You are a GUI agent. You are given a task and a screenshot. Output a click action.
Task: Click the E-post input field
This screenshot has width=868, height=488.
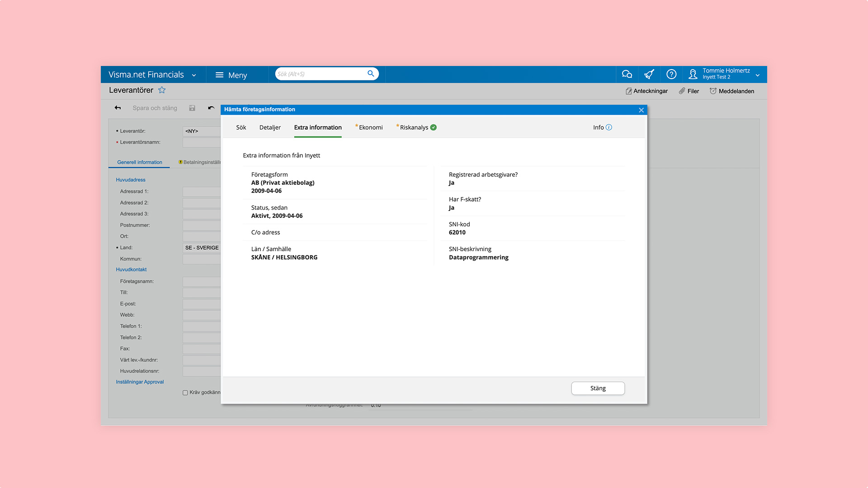(202, 304)
